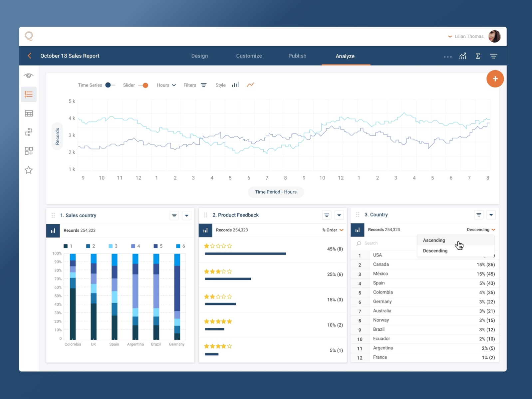Screen dimensions: 532x399
Task: Toggle legend series 4 in Sales country
Action: tap(135, 246)
